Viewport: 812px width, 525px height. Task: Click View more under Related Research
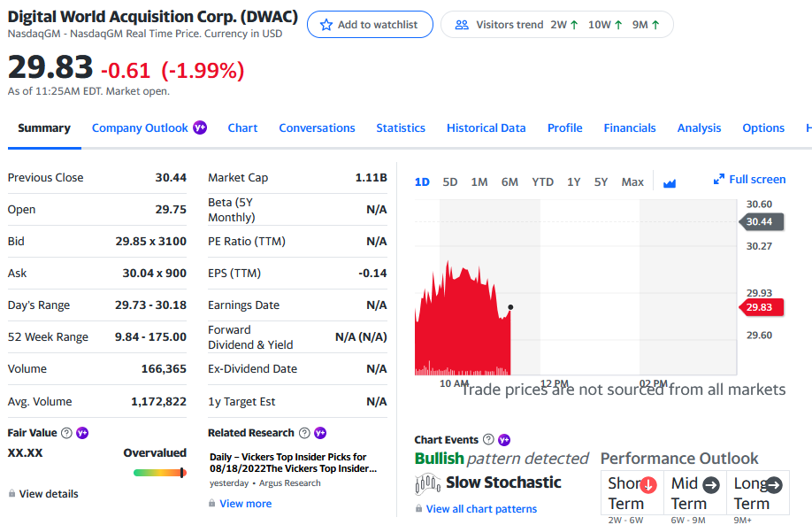coord(246,503)
